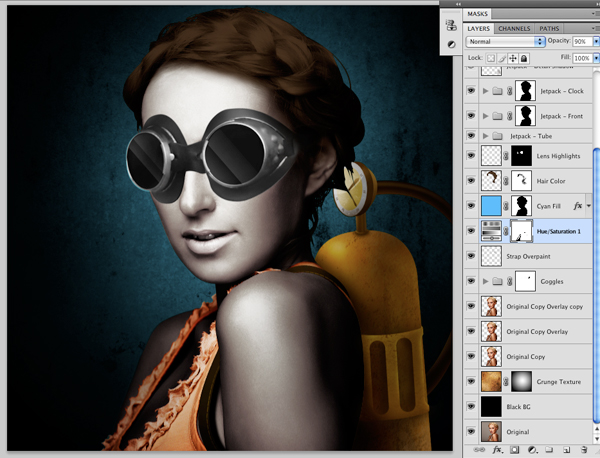Select the Original Copy Overlay copy layer

click(x=528, y=306)
